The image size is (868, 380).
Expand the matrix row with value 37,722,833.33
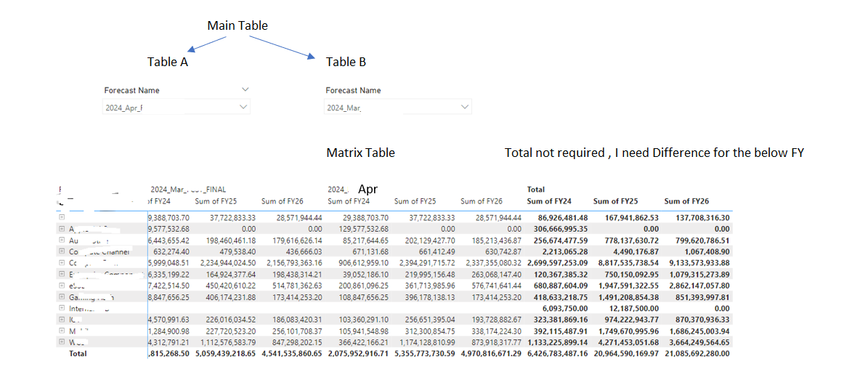click(61, 218)
